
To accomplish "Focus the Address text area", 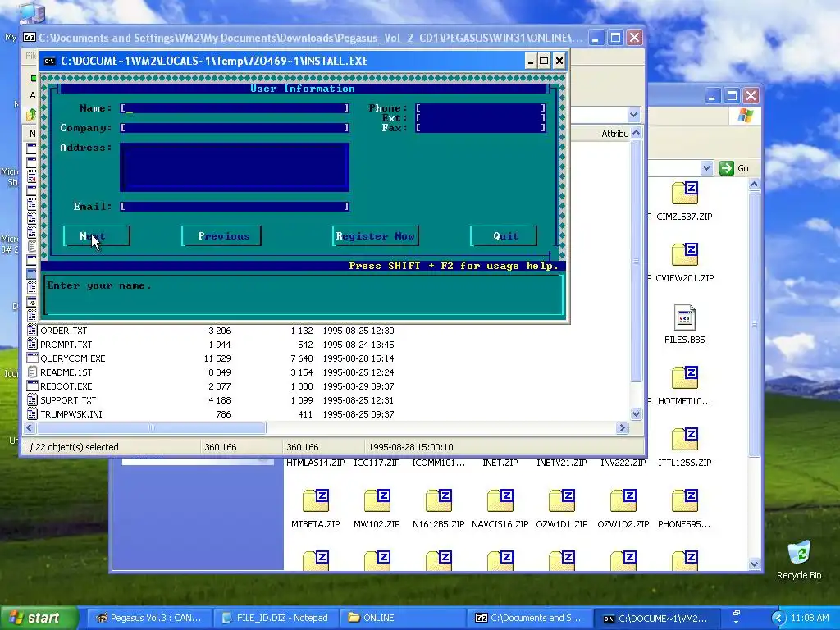I will point(235,167).
